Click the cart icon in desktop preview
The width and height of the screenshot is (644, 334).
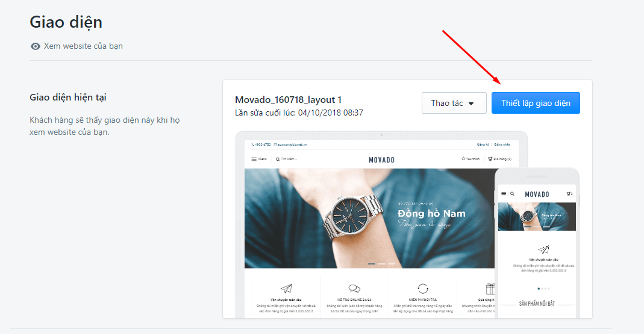click(490, 159)
